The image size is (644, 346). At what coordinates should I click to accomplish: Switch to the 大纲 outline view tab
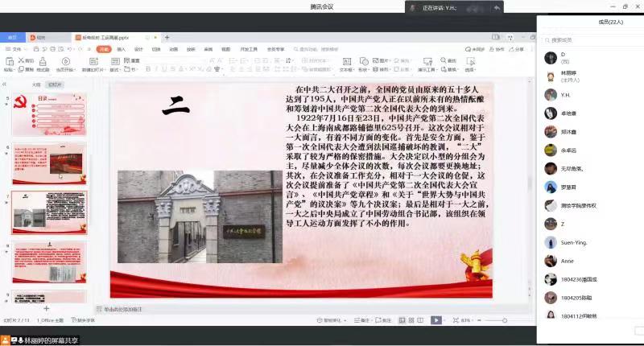(x=35, y=84)
